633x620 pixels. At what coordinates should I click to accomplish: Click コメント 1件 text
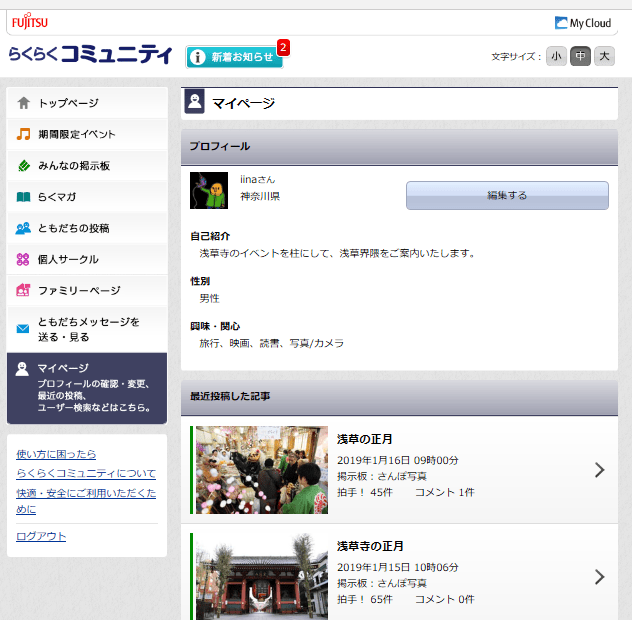pyautogui.click(x=445, y=492)
